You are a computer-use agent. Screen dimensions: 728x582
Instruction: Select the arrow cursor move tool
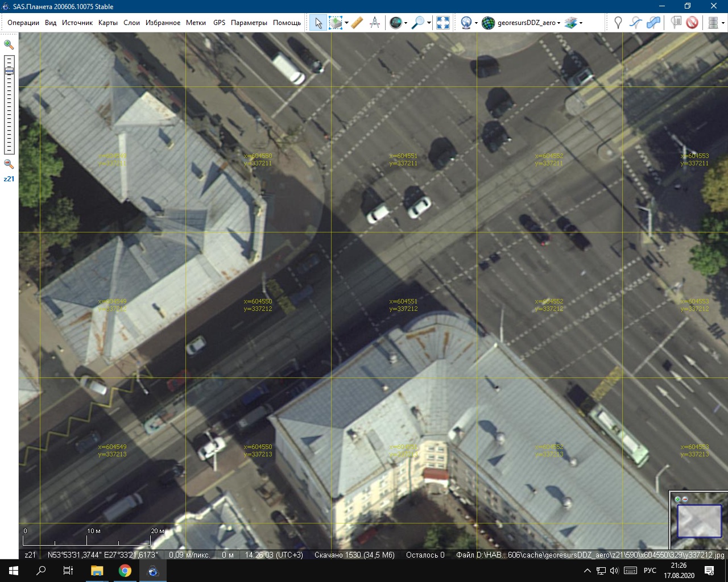[318, 23]
